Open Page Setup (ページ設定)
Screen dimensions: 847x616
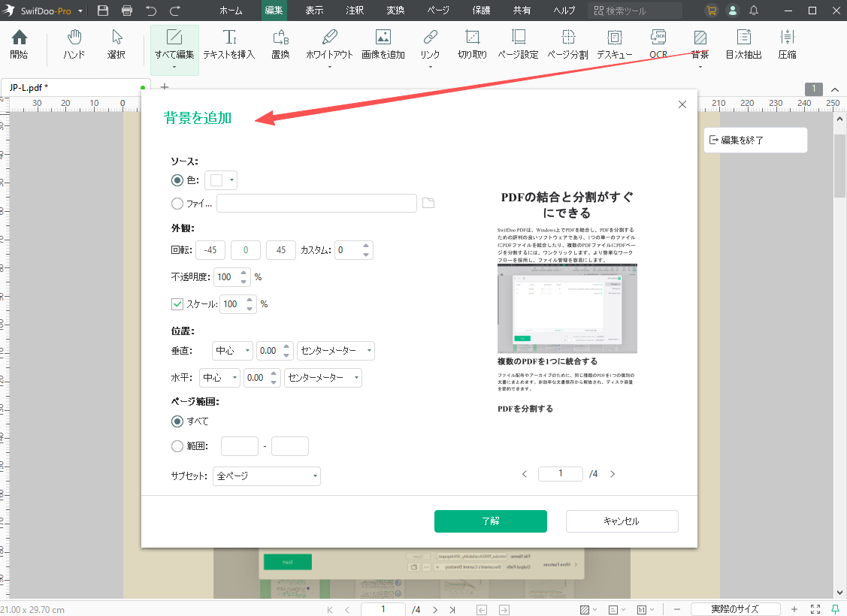click(519, 45)
